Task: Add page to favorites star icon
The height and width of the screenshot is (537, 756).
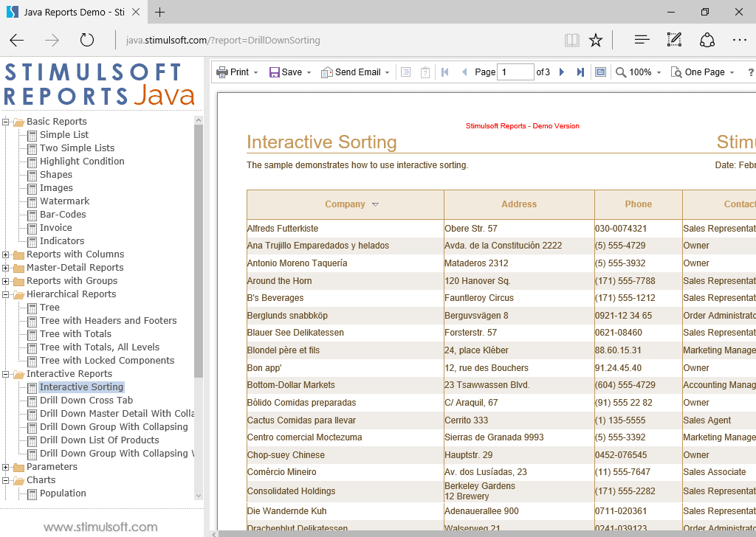Action: coord(596,40)
